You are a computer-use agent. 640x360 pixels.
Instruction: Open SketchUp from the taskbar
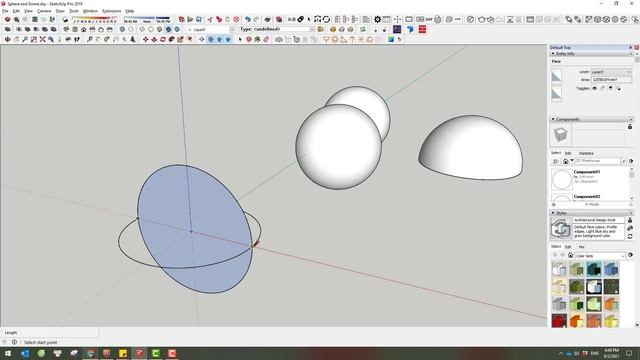[139, 353]
